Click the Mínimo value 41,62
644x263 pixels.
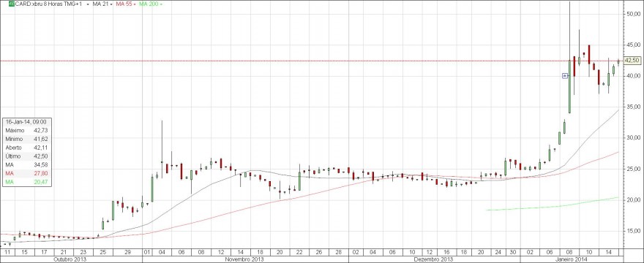click(x=40, y=139)
